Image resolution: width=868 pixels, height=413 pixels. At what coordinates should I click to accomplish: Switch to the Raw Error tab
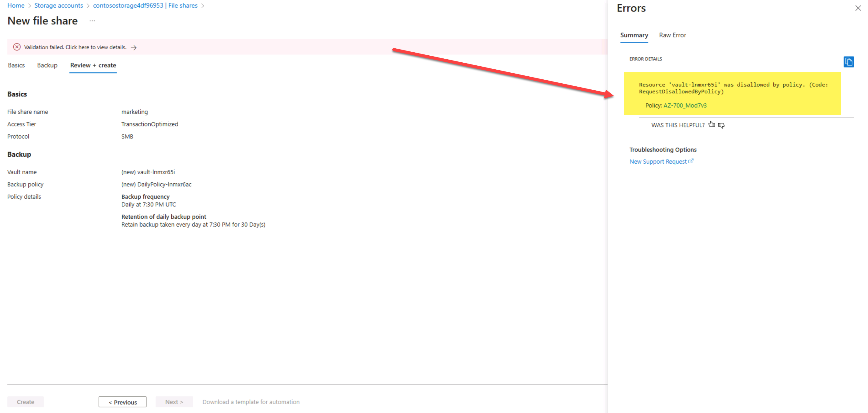tap(673, 35)
